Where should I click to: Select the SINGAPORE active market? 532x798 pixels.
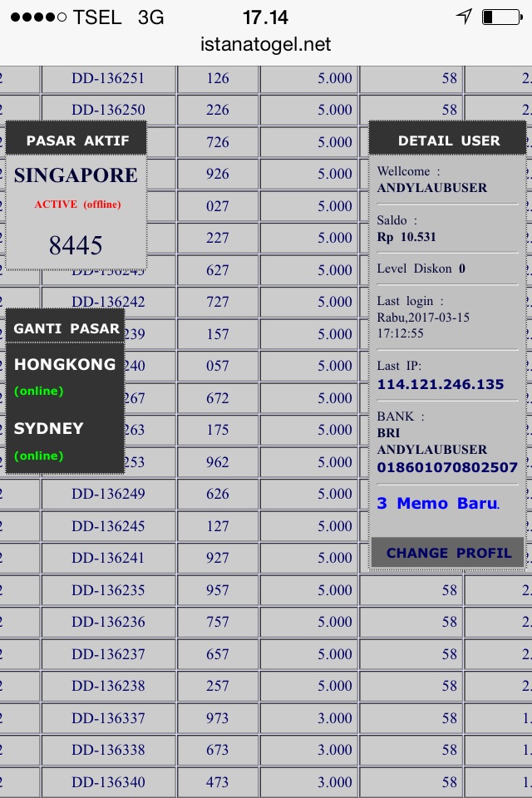[x=76, y=175]
